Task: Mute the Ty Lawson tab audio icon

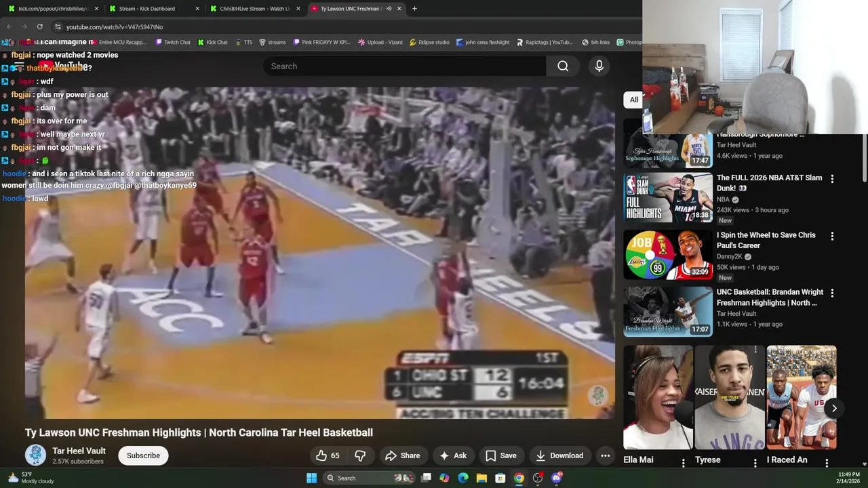Action: 389,8
